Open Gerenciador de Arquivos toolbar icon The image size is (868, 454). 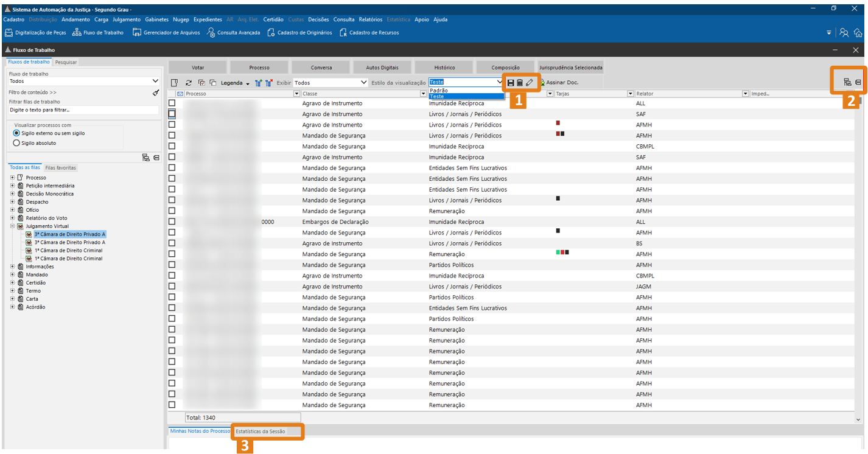click(166, 33)
